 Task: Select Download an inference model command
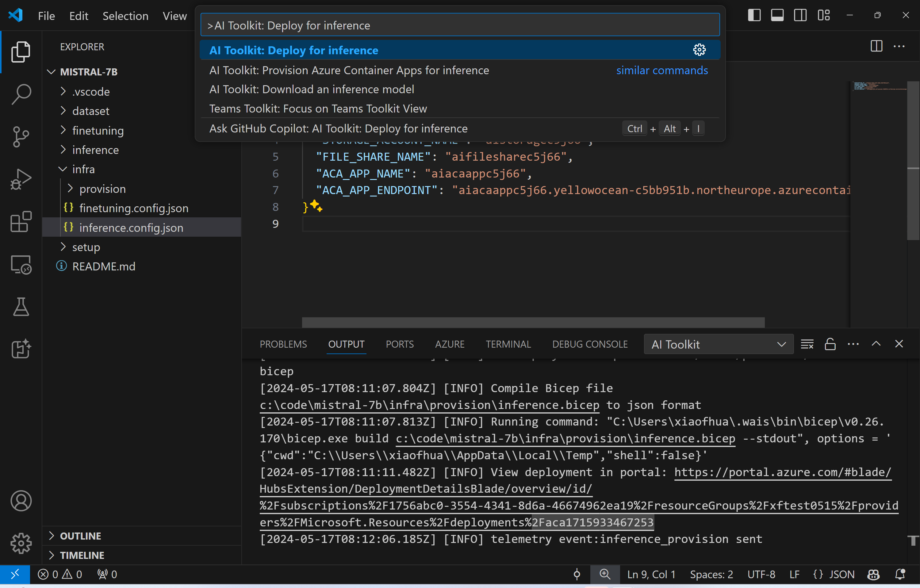[x=460, y=89]
